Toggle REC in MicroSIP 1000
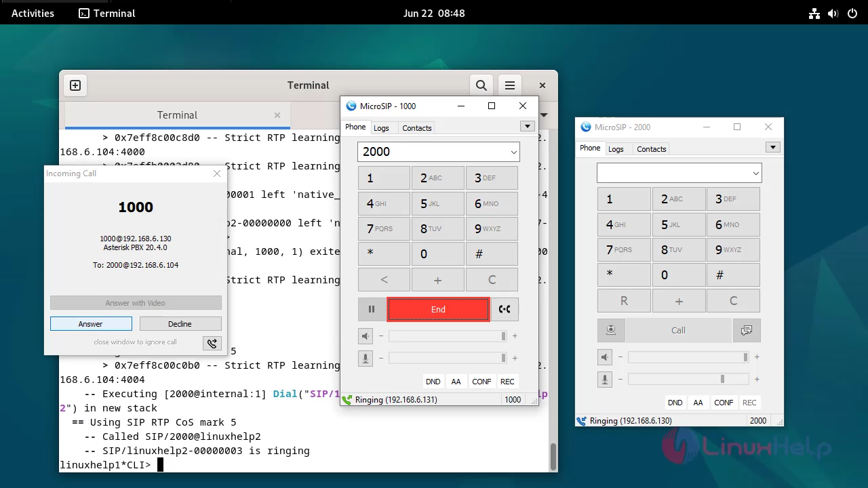The width and height of the screenshot is (868, 488). (507, 382)
